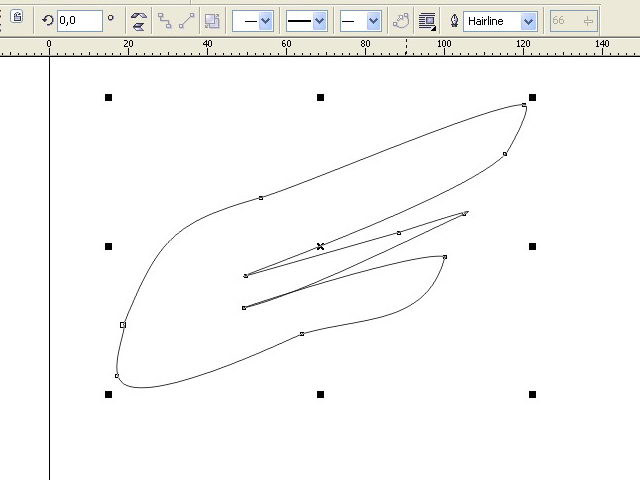Open the start arrowhead dropdown
This screenshot has height=480, width=640.
tap(253, 20)
